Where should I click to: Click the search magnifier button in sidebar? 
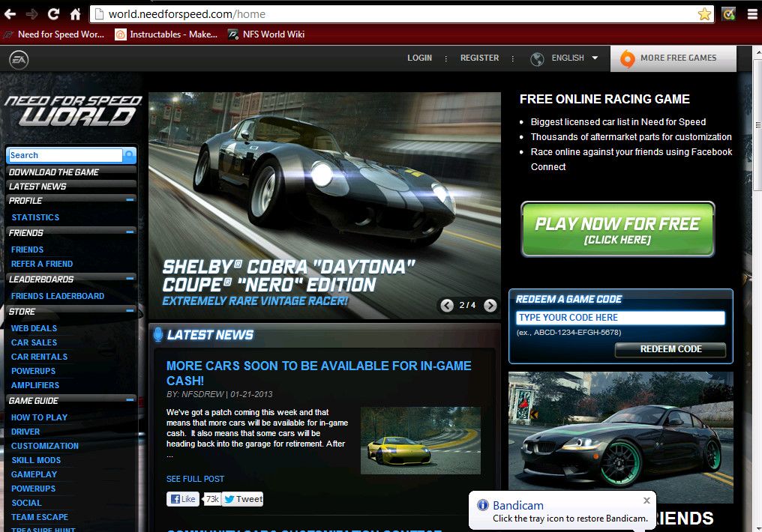[129, 155]
